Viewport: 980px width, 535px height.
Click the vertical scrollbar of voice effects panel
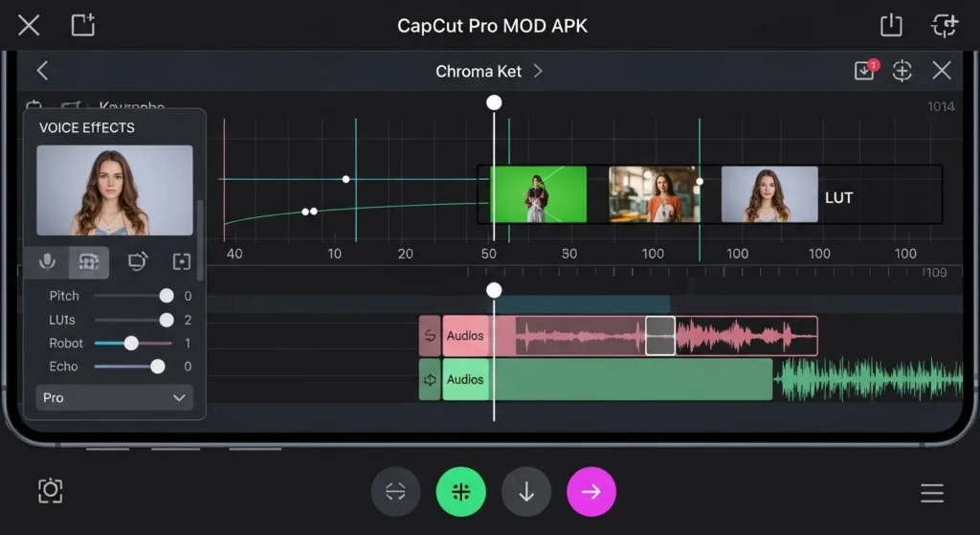[x=200, y=240]
